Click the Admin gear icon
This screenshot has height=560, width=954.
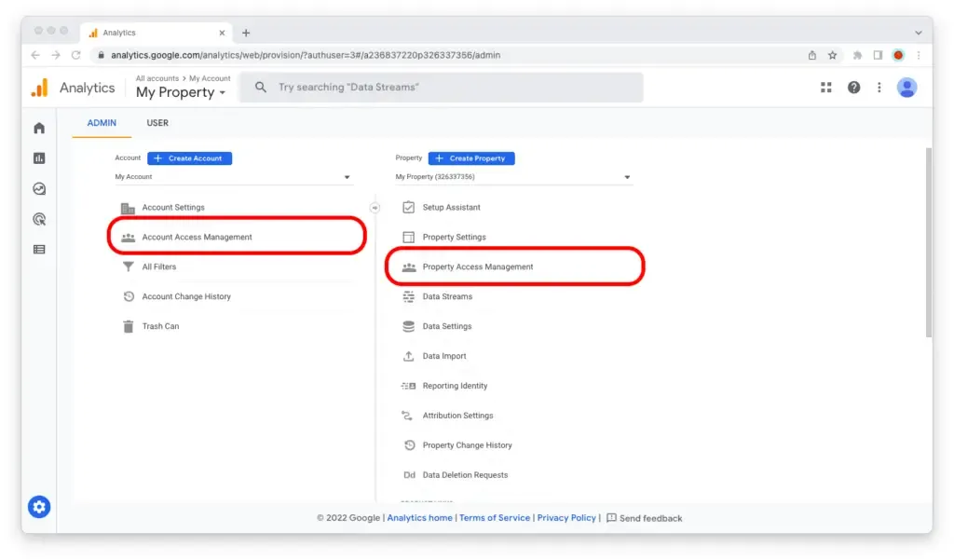[x=38, y=507]
